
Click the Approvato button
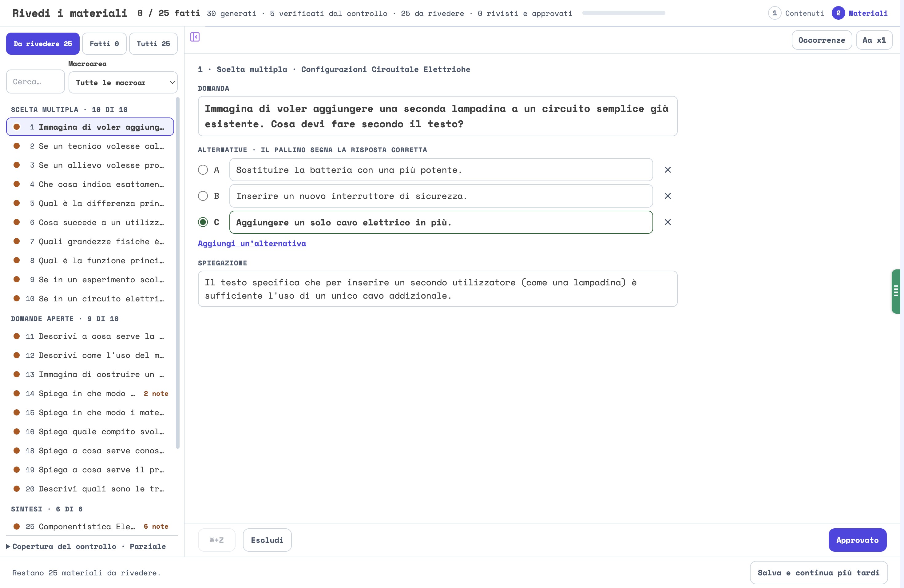(857, 540)
